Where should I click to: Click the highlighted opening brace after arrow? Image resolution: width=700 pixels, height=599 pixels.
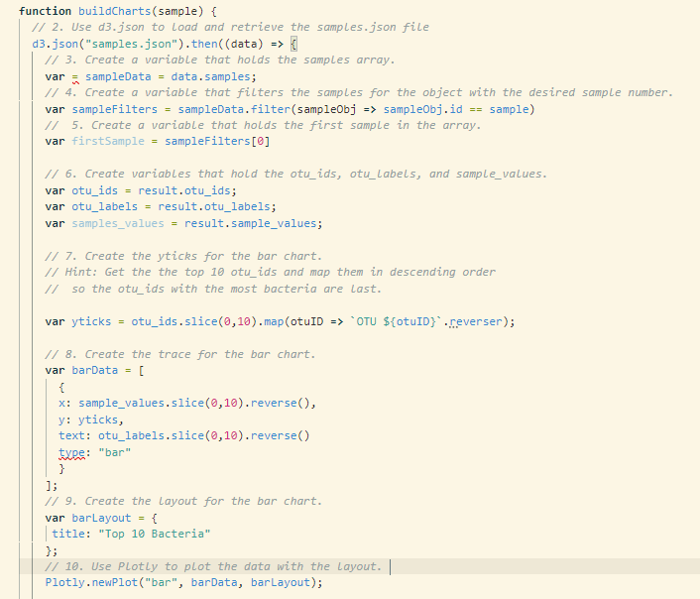point(293,44)
